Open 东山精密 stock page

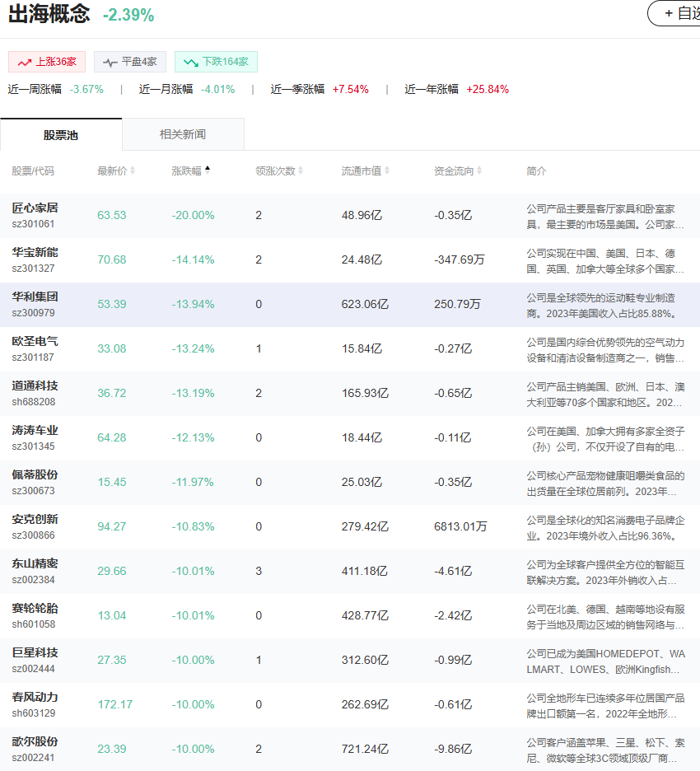tap(35, 563)
